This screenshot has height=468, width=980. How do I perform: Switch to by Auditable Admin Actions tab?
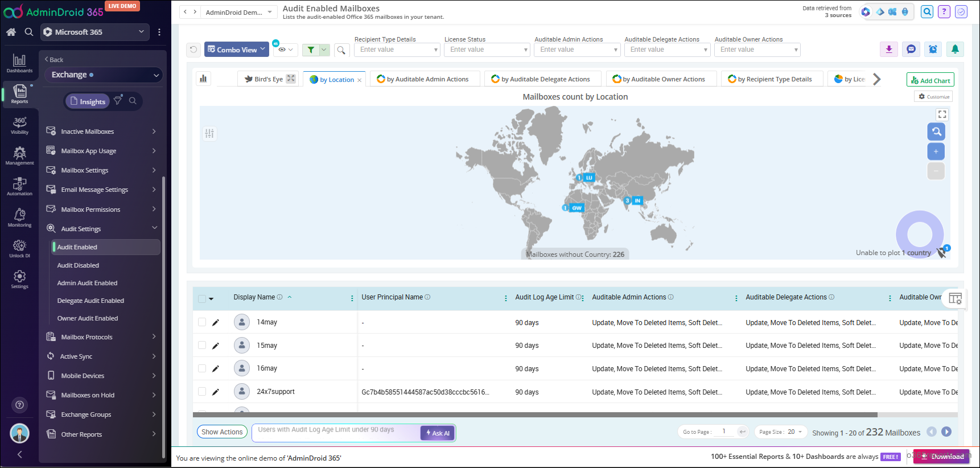(425, 79)
